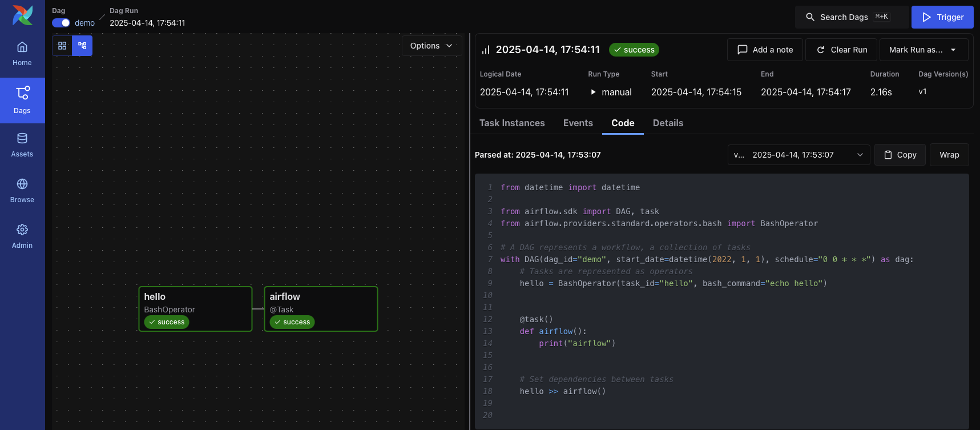This screenshot has height=430, width=980.
Task: Open the Events tab
Action: [x=578, y=123]
